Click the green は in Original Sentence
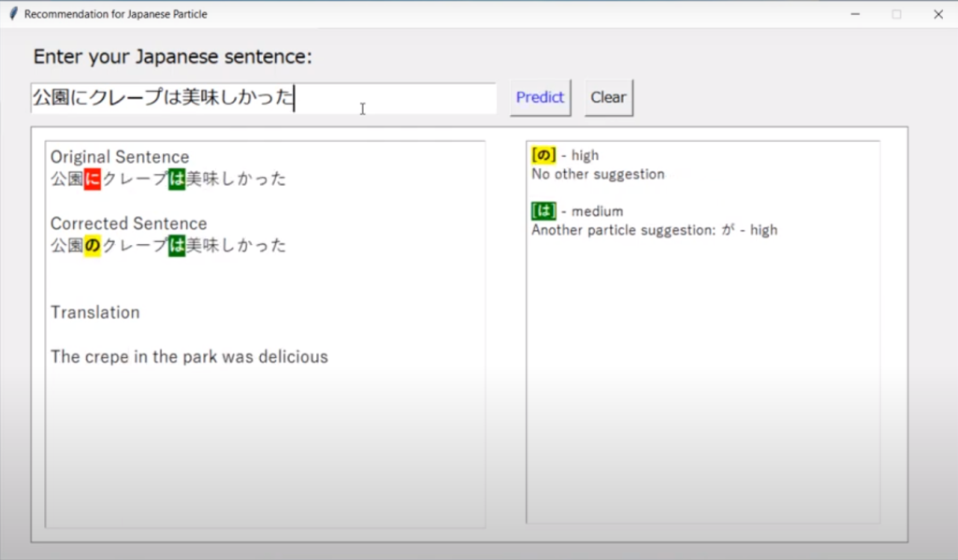Image resolution: width=958 pixels, height=560 pixels. coord(177,179)
